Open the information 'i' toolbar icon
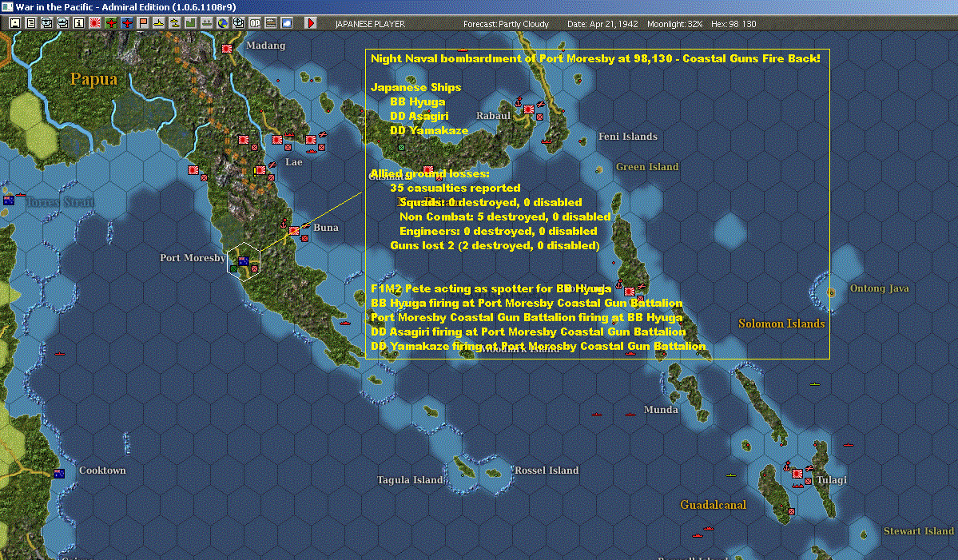This screenshot has width=958, height=560. pyautogui.click(x=79, y=23)
